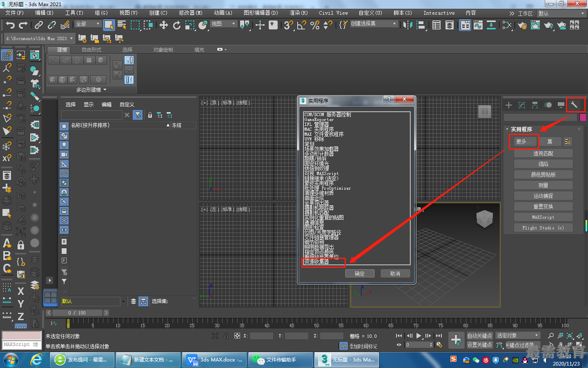Click Configure Button Sets icon
Viewport: 588px width, 368px height.
(x=568, y=141)
